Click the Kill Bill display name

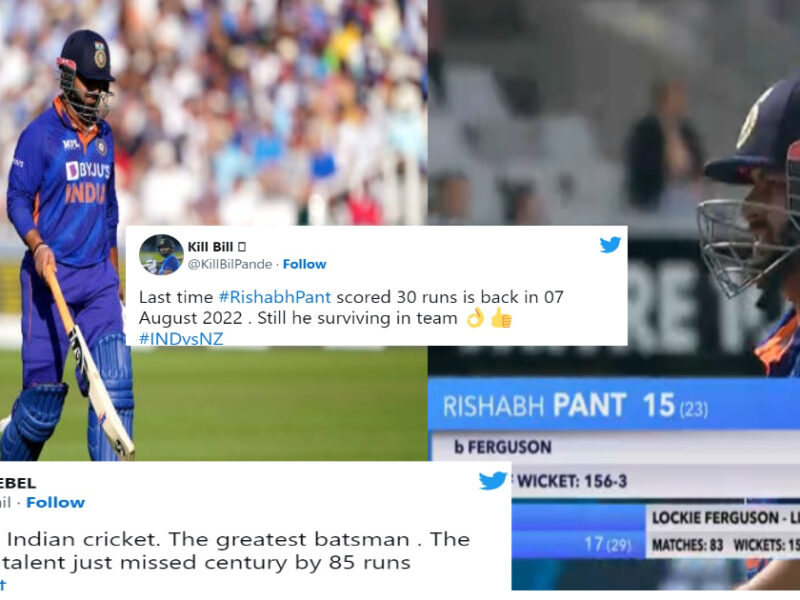coord(210,247)
